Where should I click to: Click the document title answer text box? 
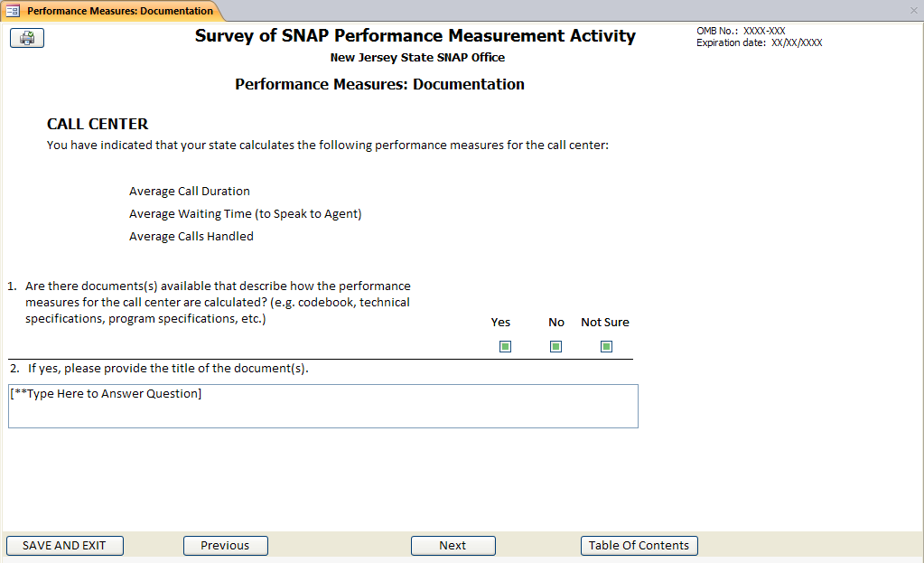coord(322,406)
